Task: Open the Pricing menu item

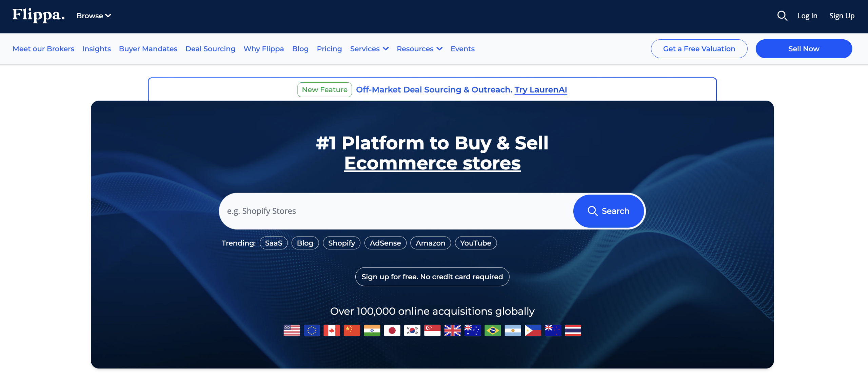Action: (329, 48)
